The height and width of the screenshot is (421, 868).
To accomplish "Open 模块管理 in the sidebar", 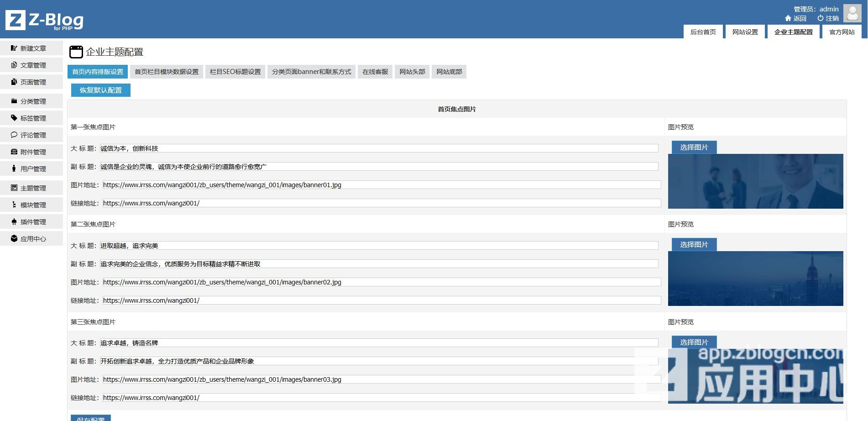I will click(x=31, y=205).
